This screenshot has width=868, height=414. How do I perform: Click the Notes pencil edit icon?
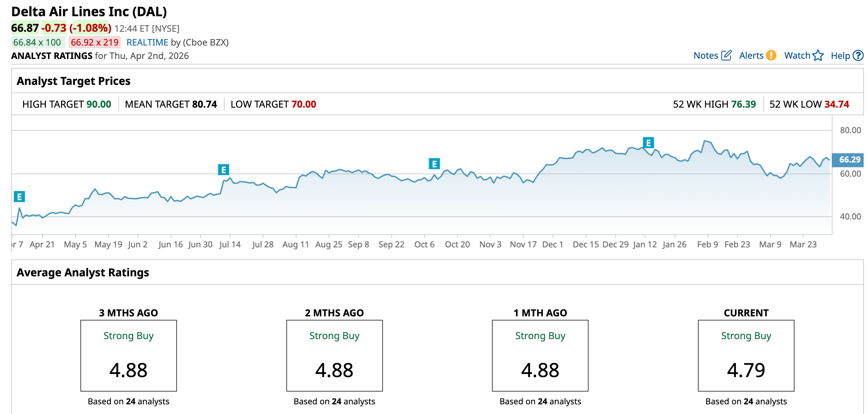click(x=726, y=56)
